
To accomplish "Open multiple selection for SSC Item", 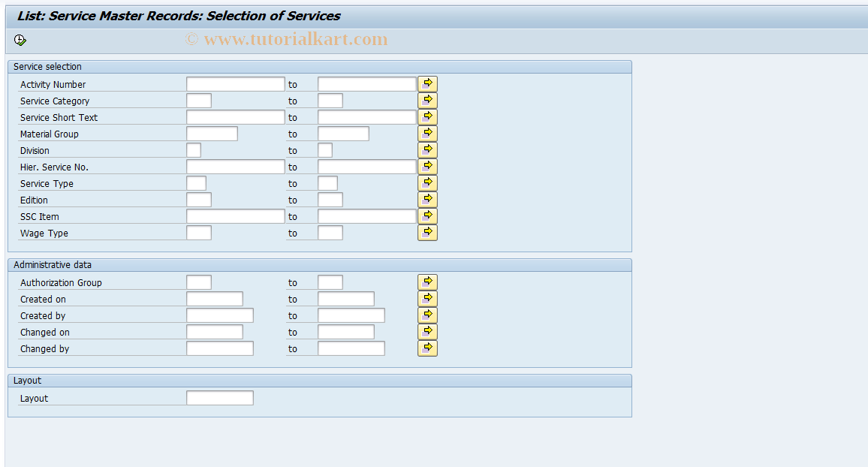I will point(427,215).
